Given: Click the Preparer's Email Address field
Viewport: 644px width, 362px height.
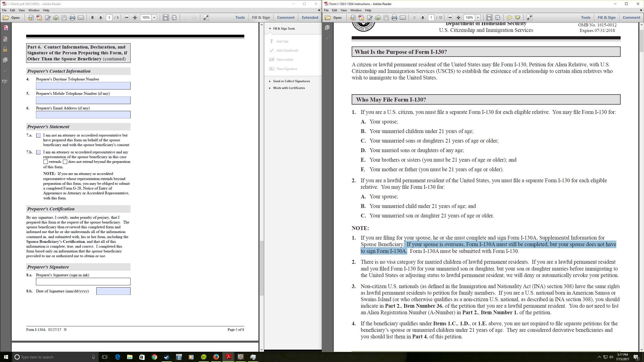Looking at the screenshot, I should pos(83,115).
